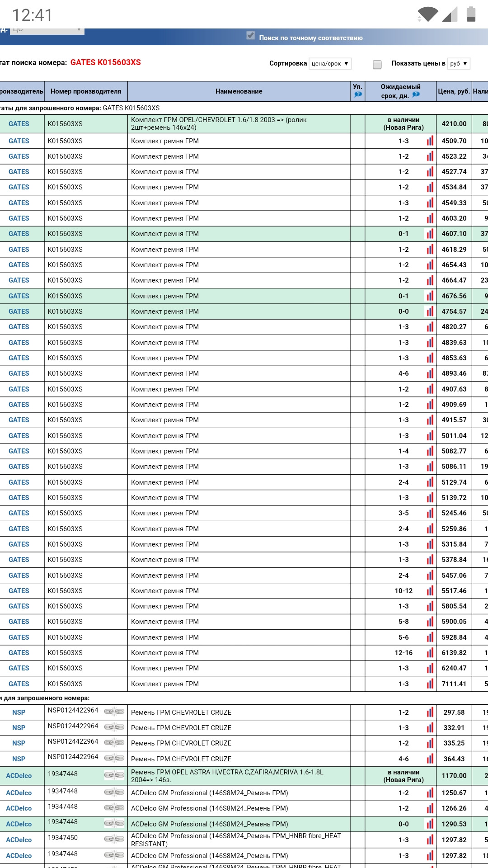Select the price 4915.57
This screenshot has width=488, height=868.
tap(454, 420)
